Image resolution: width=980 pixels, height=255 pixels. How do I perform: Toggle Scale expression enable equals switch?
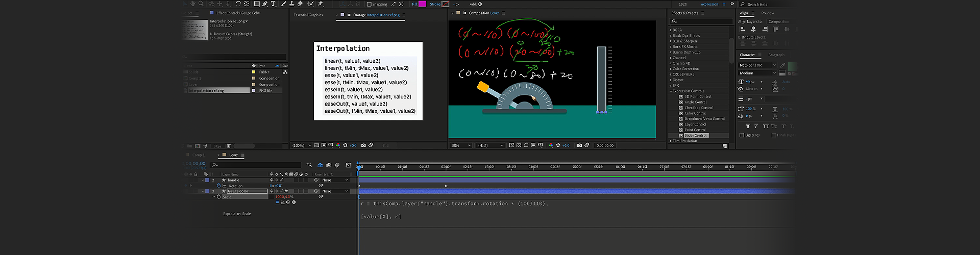coord(277,202)
